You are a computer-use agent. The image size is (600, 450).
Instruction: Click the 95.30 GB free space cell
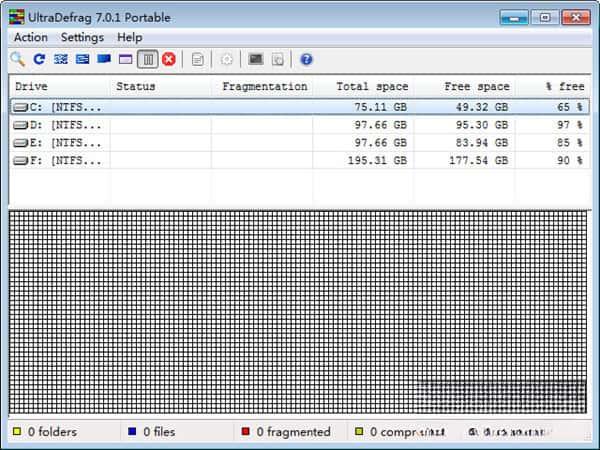[482, 125]
